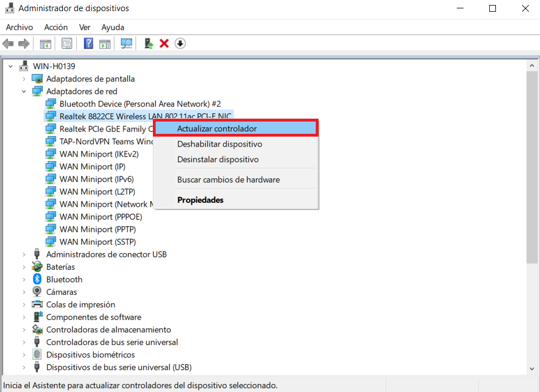Image resolution: width=540 pixels, height=392 pixels.
Task: Click the Adaptadores de red network icon
Action: click(37, 91)
